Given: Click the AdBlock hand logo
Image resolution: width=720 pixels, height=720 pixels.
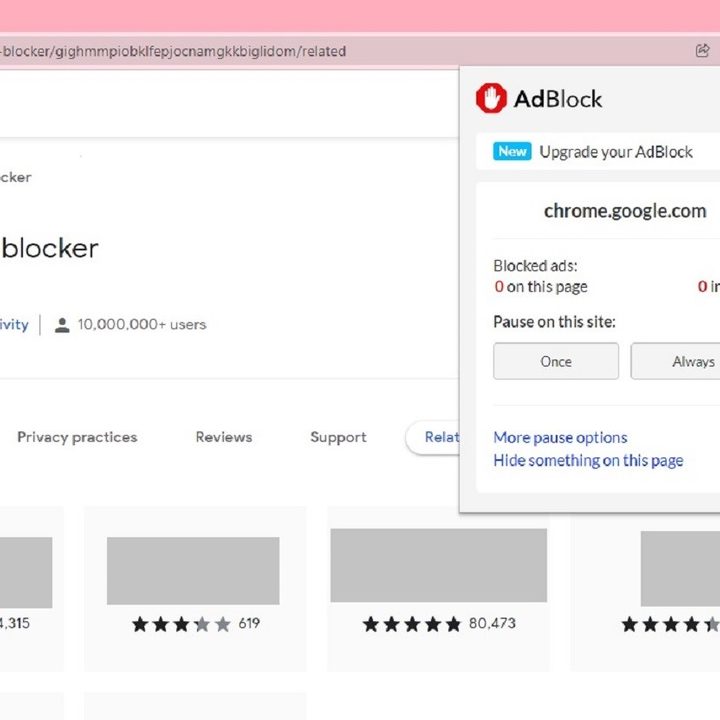Looking at the screenshot, I should point(491,98).
